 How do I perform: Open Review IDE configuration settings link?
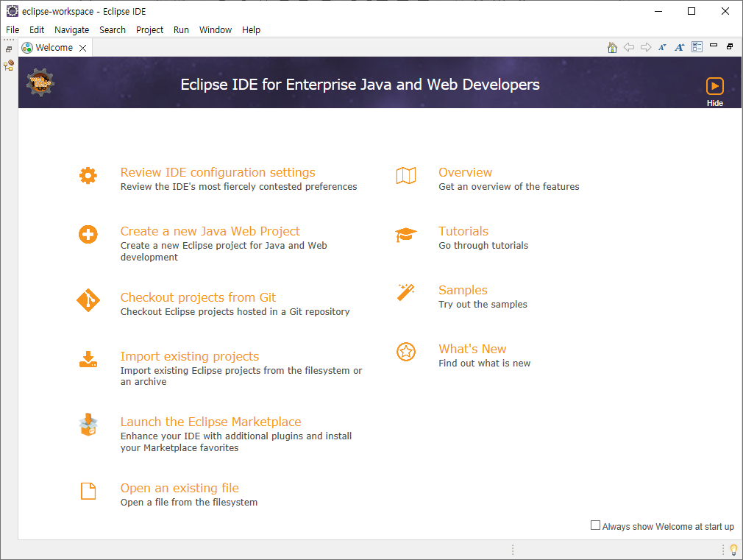coord(218,172)
